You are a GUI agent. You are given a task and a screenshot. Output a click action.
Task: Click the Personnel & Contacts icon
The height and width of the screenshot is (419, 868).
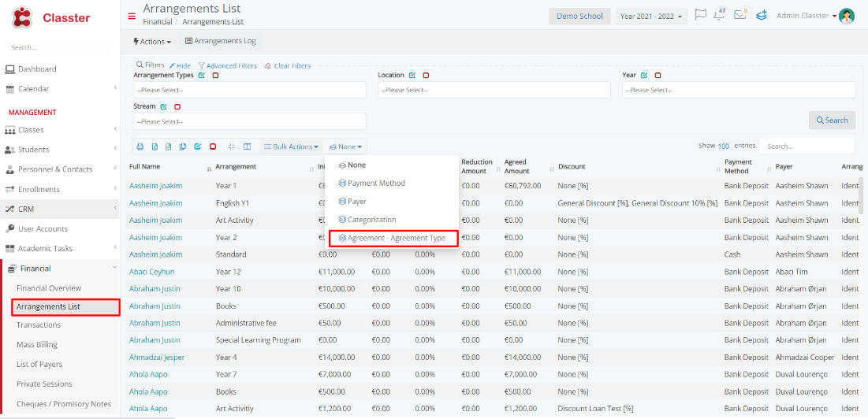pos(10,169)
